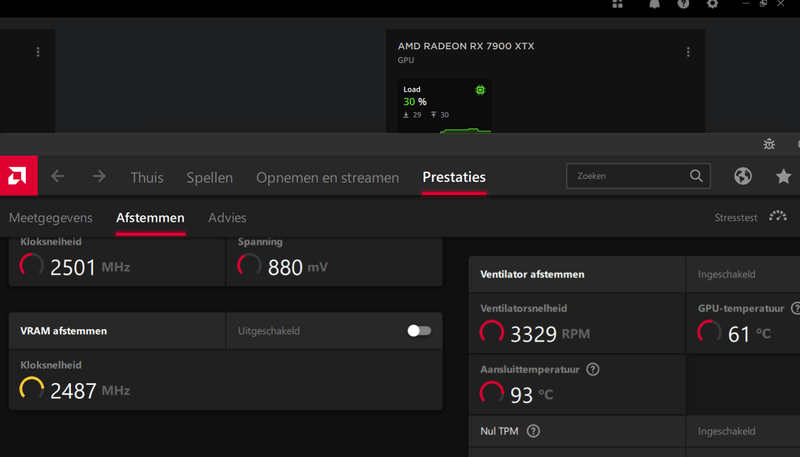This screenshot has height=457, width=800.
Task: Open the bug report icon
Action: point(769,144)
